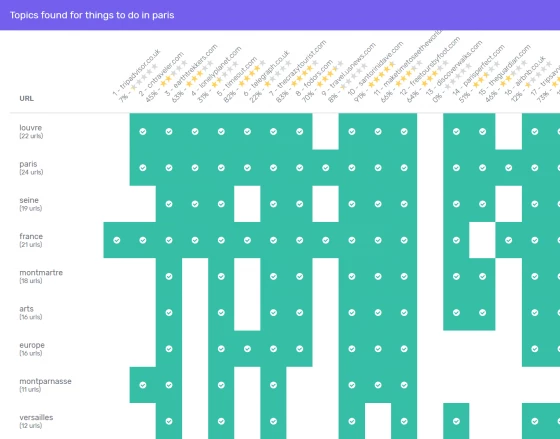Click the versailles checkmark under parisperfect.com
Viewport: 560px width, 439px height.
point(456,421)
